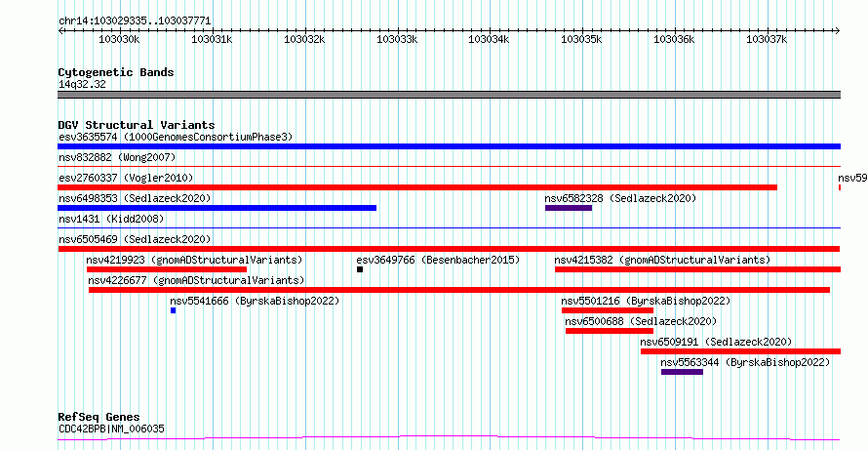868x450 pixels.
Task: Open the esv3649766 (Besenbacher2015) label
Action: (439, 260)
